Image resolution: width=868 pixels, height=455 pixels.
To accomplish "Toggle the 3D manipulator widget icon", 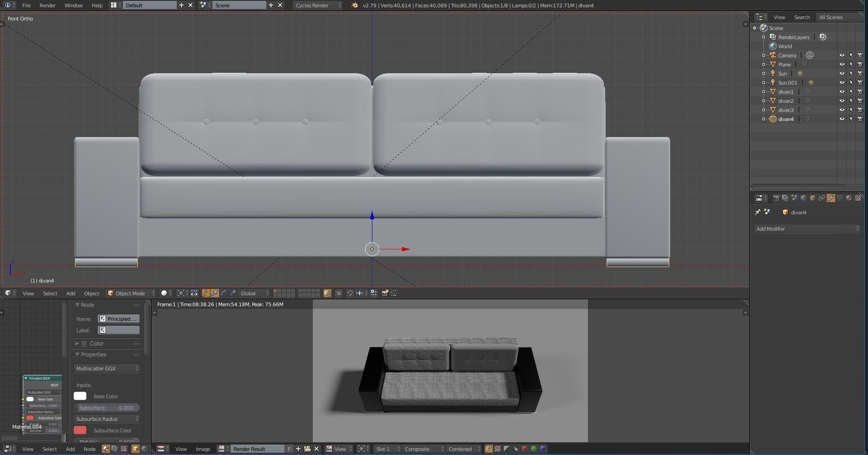I will point(206,293).
